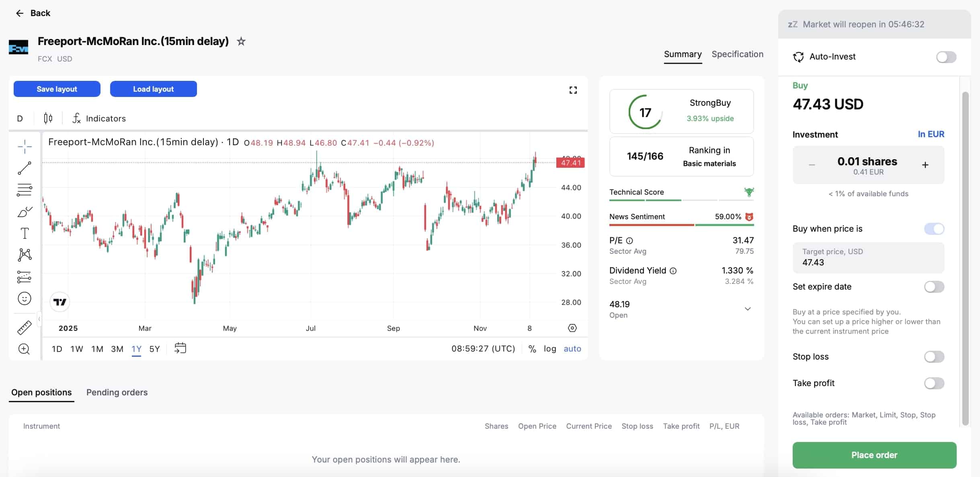Image resolution: width=980 pixels, height=477 pixels.
Task: Open the Open positions tab
Action: (41, 393)
